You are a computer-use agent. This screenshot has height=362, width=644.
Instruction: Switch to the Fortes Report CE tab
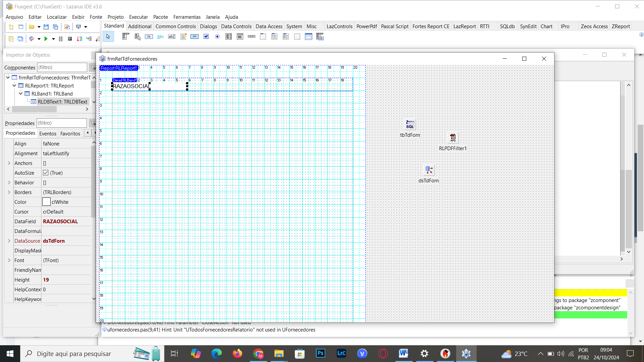431,26
